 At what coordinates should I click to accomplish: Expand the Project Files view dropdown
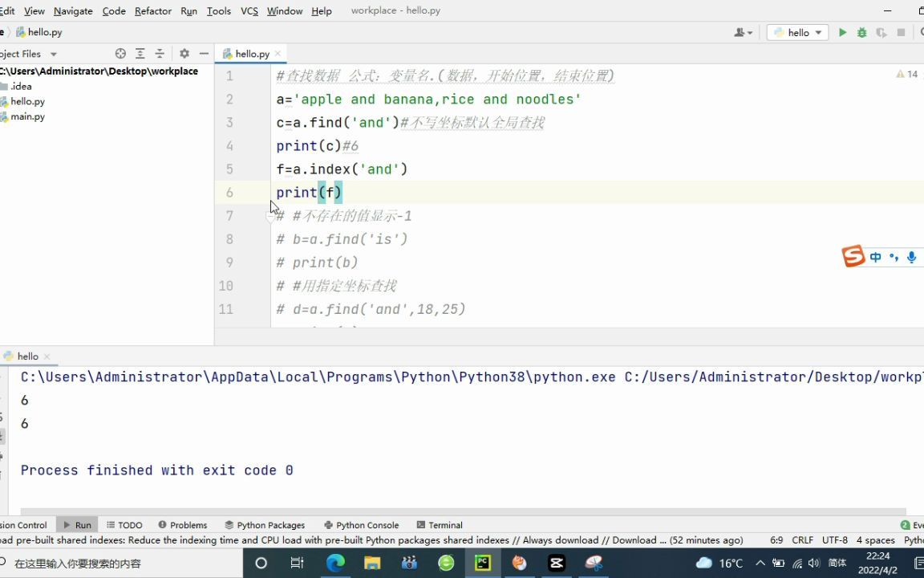54,55
